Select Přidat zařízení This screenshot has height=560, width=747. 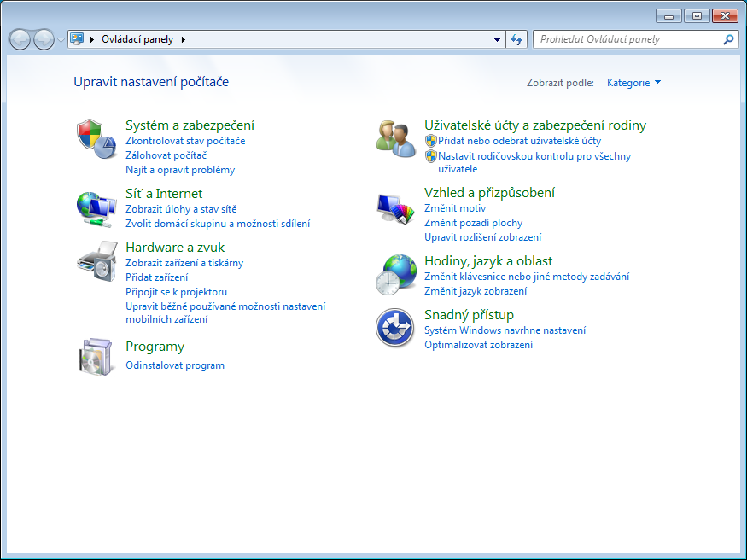tap(157, 277)
